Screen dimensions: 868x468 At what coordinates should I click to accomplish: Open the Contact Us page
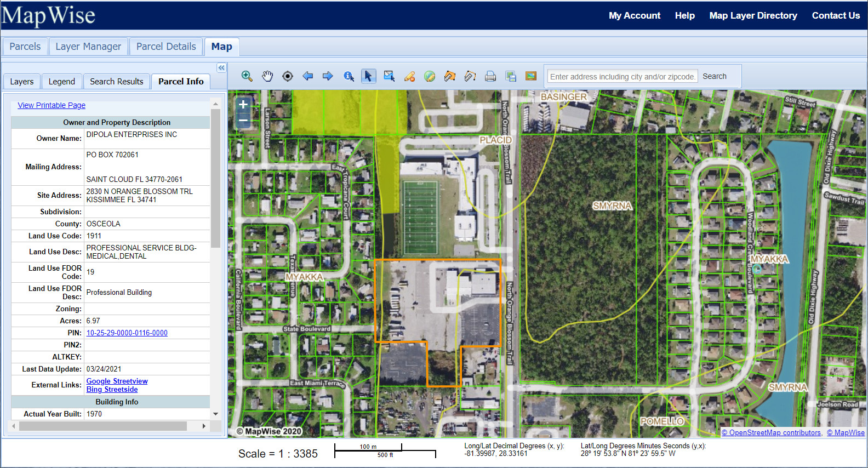point(836,15)
